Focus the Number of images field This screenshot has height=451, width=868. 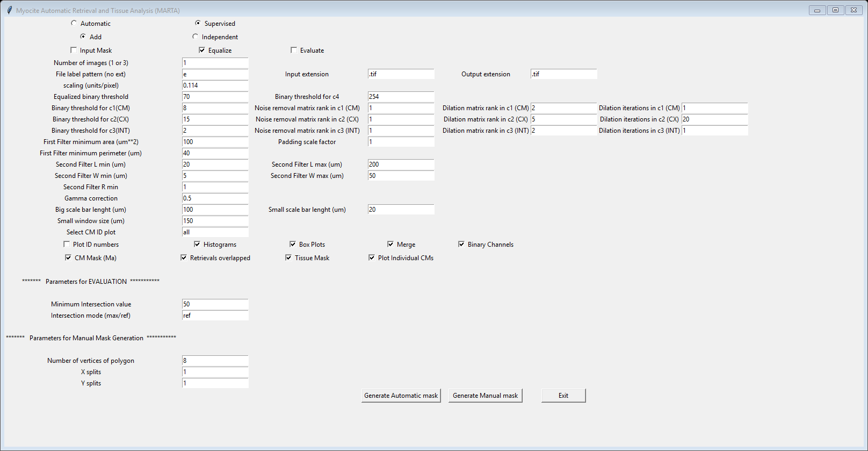click(215, 63)
